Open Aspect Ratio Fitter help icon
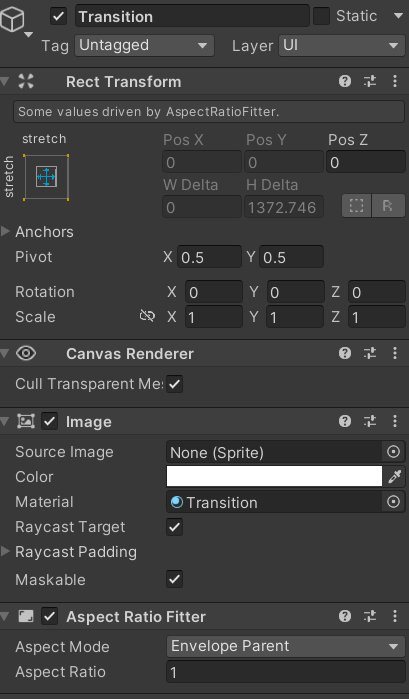Screen dimensions: 409x699 [345, 616]
